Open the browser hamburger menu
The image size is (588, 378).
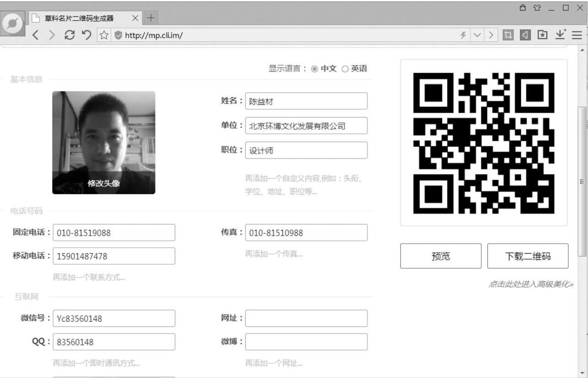click(576, 35)
